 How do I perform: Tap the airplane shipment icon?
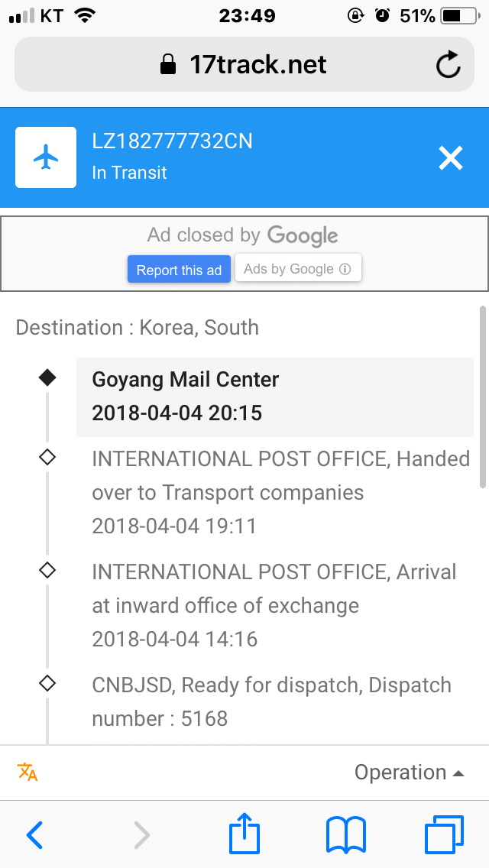click(x=46, y=157)
